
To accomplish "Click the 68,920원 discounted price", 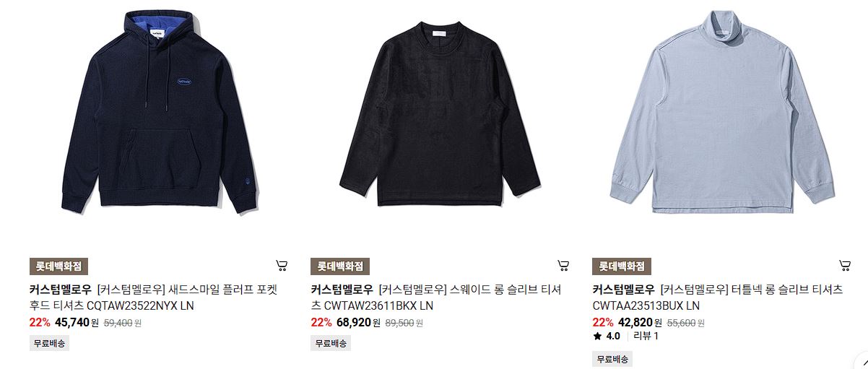I will [358, 322].
